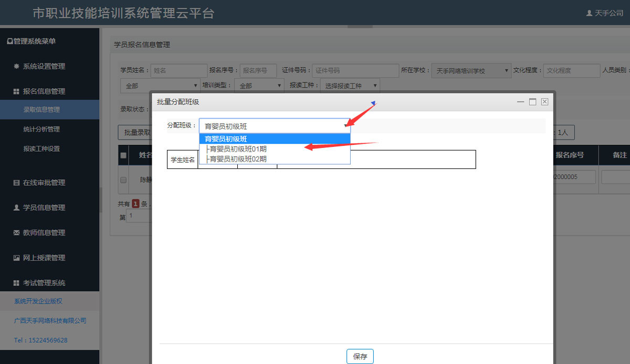Click the 证件号码 input field
This screenshot has width=630, height=364.
click(x=355, y=70)
